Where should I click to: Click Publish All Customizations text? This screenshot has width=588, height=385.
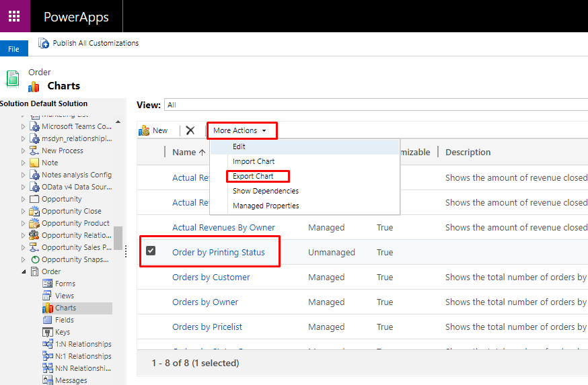(96, 43)
